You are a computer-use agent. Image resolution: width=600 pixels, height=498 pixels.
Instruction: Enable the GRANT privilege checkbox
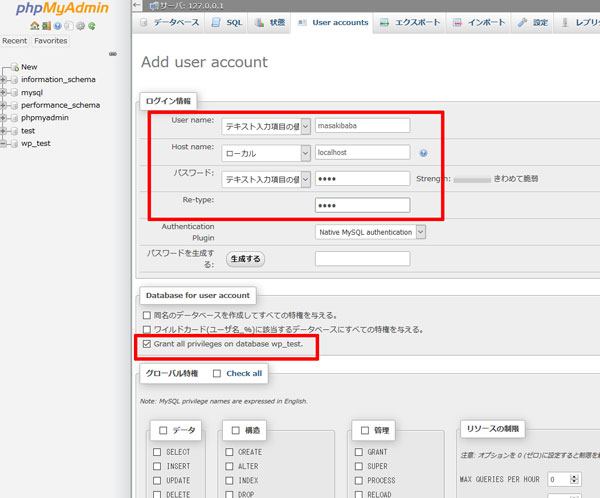tap(359, 452)
